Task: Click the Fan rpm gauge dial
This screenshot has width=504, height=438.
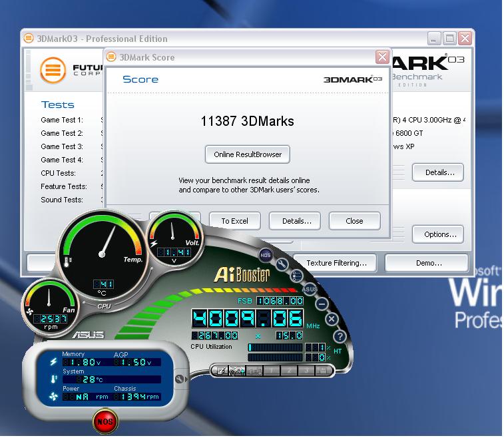Action: [50, 308]
